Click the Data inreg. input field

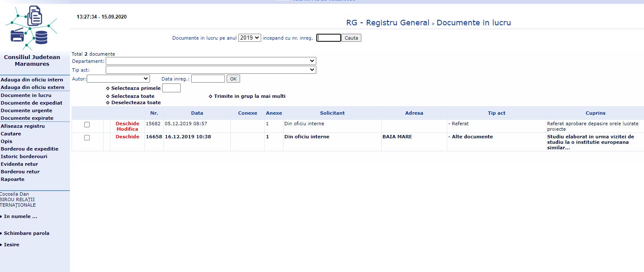click(208, 79)
